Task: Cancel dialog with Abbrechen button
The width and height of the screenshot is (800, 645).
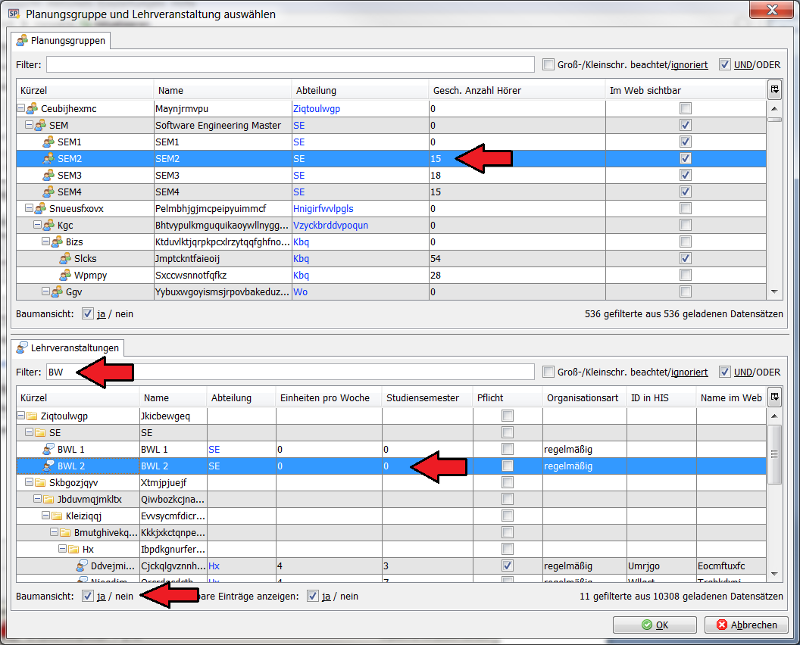Action: point(746,625)
